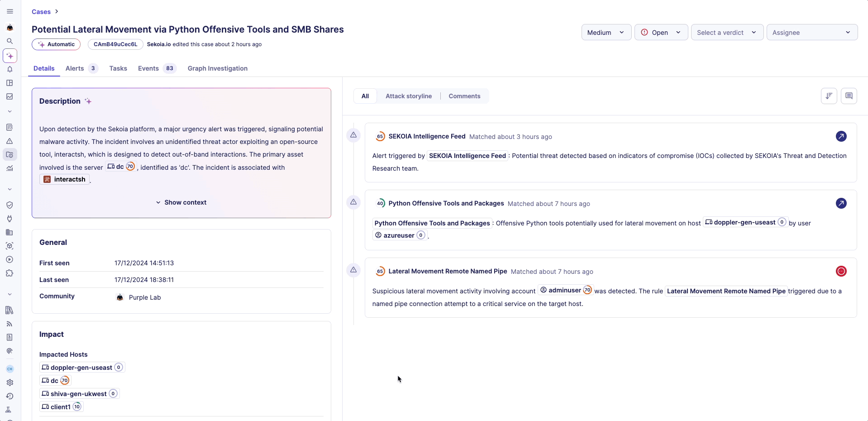Open the settings gear icon in the sidebar
Image resolution: width=868 pixels, height=421 pixels.
click(x=10, y=383)
